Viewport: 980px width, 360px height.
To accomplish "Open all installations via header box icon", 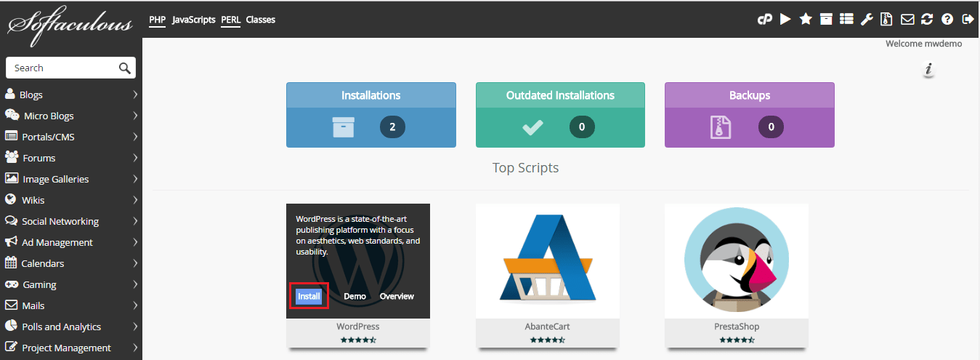I will pos(826,20).
